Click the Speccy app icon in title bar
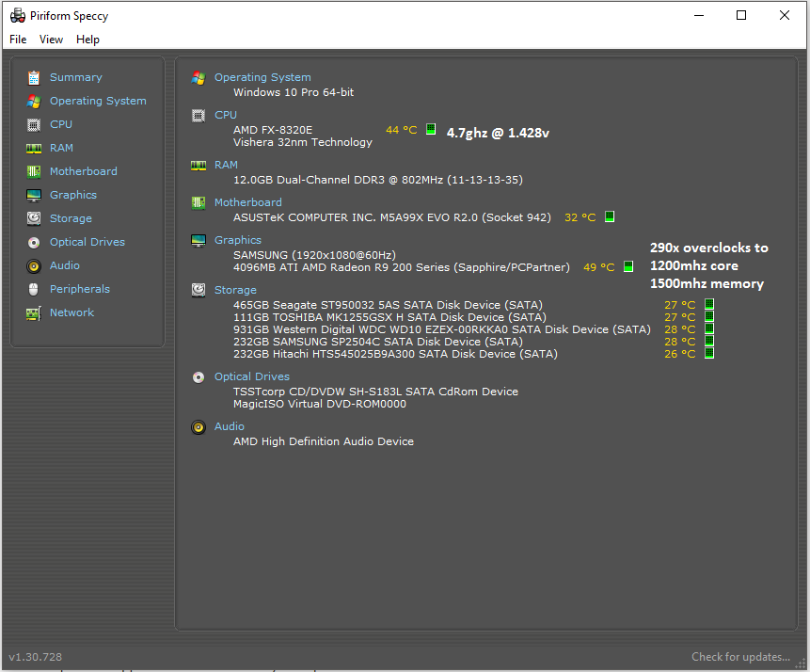The height and width of the screenshot is (672, 810). pyautogui.click(x=18, y=15)
